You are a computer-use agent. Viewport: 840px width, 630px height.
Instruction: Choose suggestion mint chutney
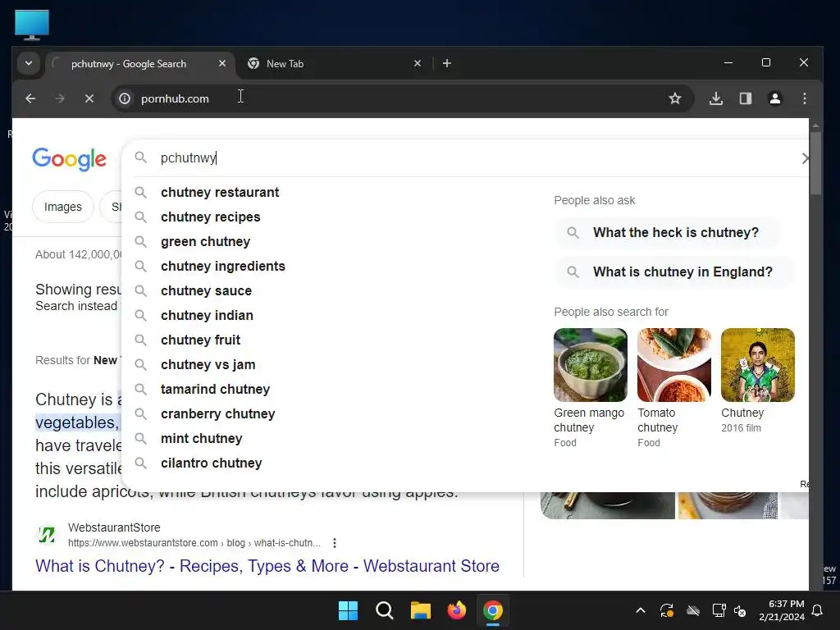[x=202, y=439]
